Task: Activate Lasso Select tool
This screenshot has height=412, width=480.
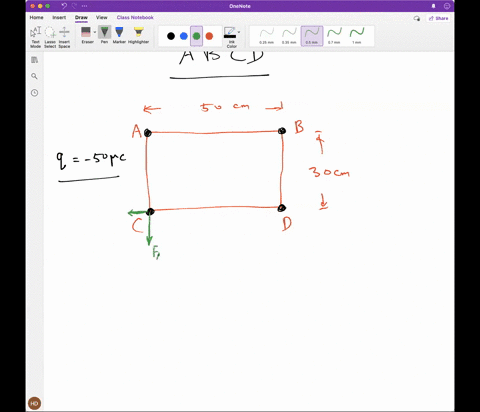Action: (x=50, y=37)
